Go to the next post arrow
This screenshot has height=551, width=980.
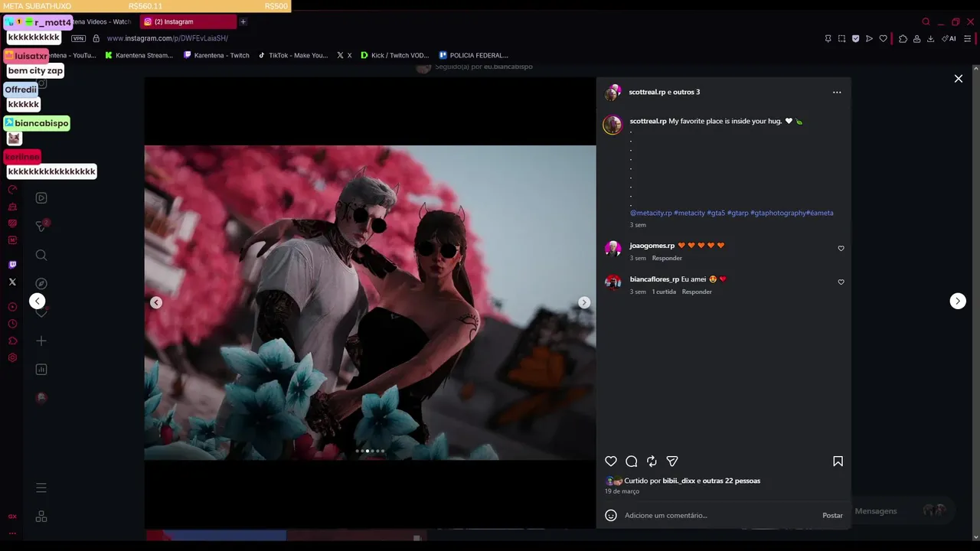[x=958, y=301]
